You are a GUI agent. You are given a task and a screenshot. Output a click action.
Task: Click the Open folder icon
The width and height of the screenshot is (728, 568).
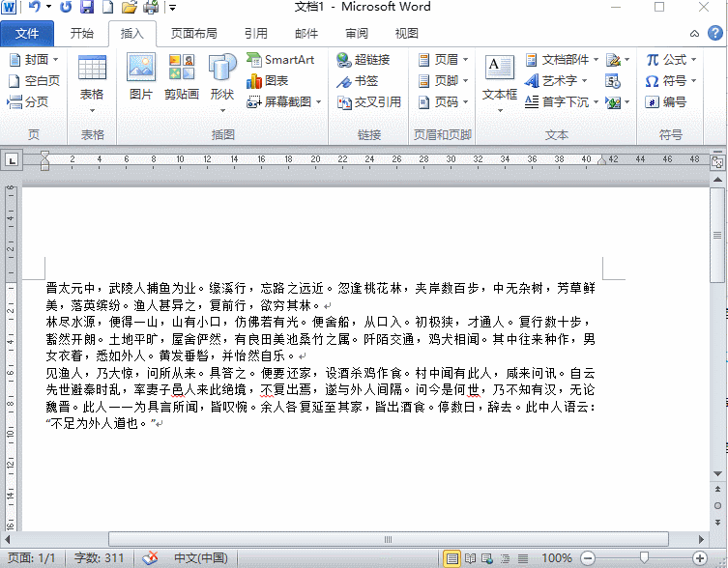pos(130,7)
